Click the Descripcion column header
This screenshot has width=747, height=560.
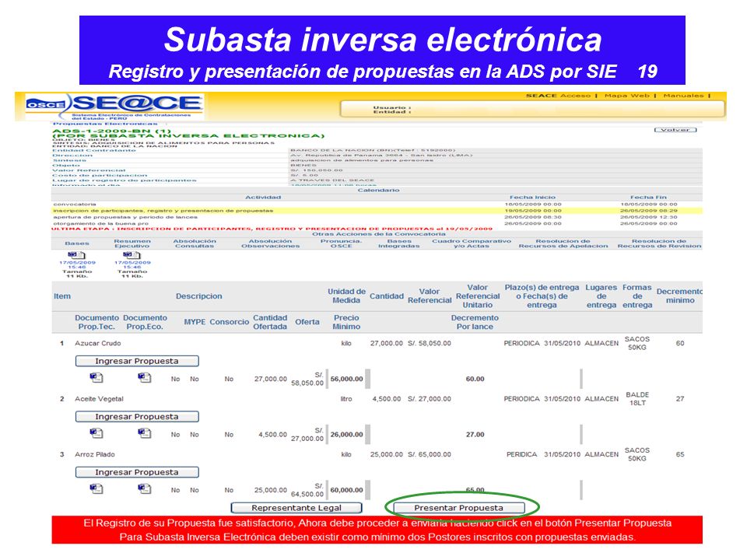click(198, 296)
